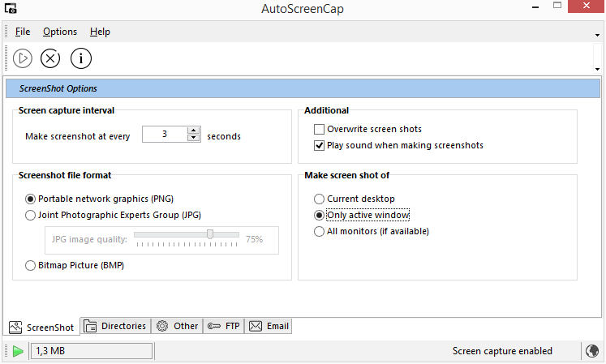Choose Current desktop capture option
Screen dimensions: 606x364
pyautogui.click(x=319, y=199)
